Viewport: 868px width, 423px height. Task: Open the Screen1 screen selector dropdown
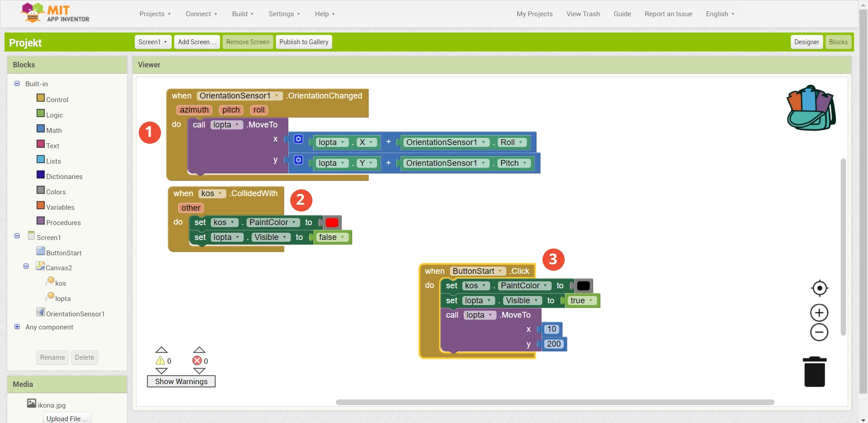[x=153, y=42]
